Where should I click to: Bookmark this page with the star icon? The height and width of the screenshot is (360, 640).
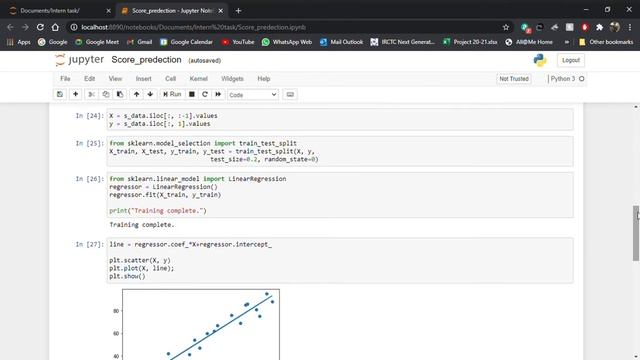(x=506, y=27)
